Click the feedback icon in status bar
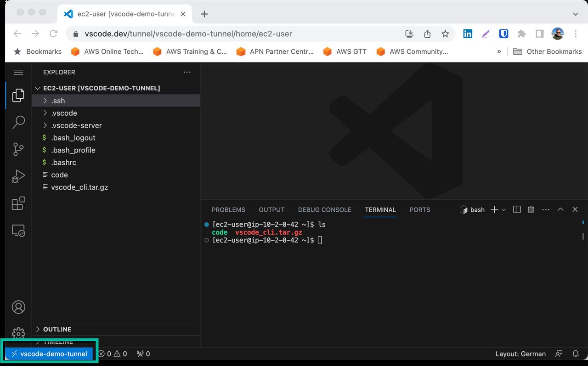Screen dimensions: 588x366 coord(559,354)
